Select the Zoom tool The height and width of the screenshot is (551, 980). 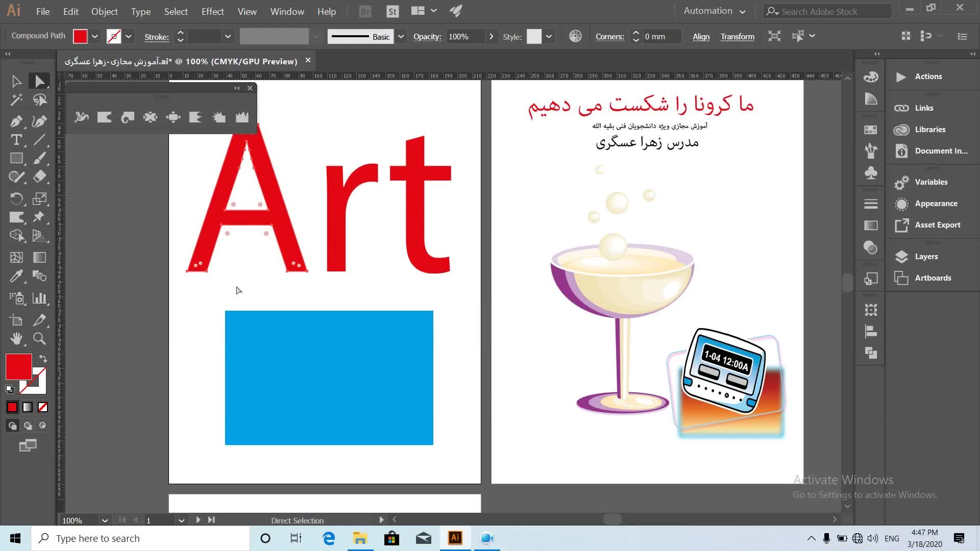(39, 338)
